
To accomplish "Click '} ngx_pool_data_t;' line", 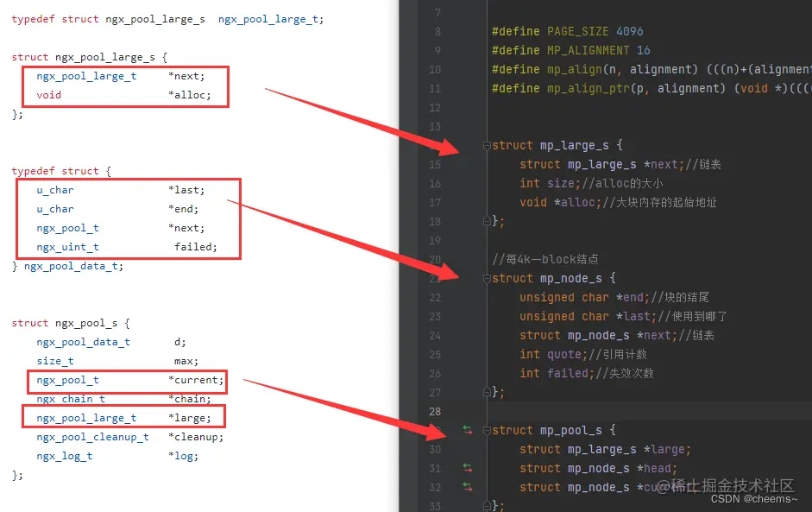I will 67,267.
